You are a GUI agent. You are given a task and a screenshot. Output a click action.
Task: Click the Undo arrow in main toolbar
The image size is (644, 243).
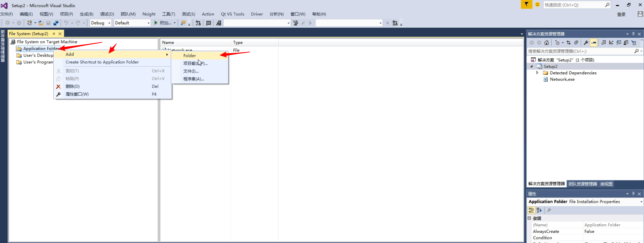point(66,23)
